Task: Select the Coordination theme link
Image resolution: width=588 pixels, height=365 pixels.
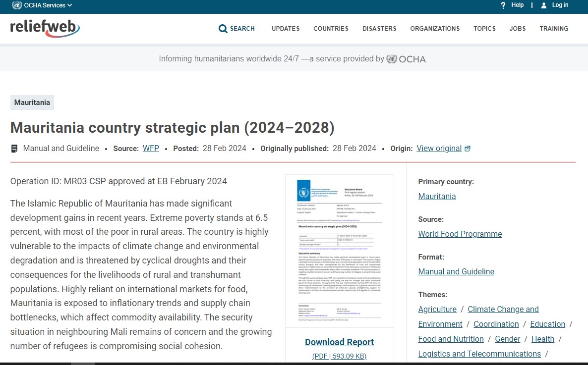Action: coord(496,324)
